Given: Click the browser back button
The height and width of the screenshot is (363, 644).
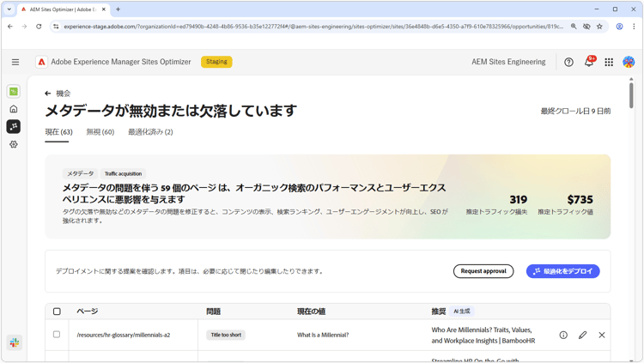Looking at the screenshot, I should click(x=10, y=27).
